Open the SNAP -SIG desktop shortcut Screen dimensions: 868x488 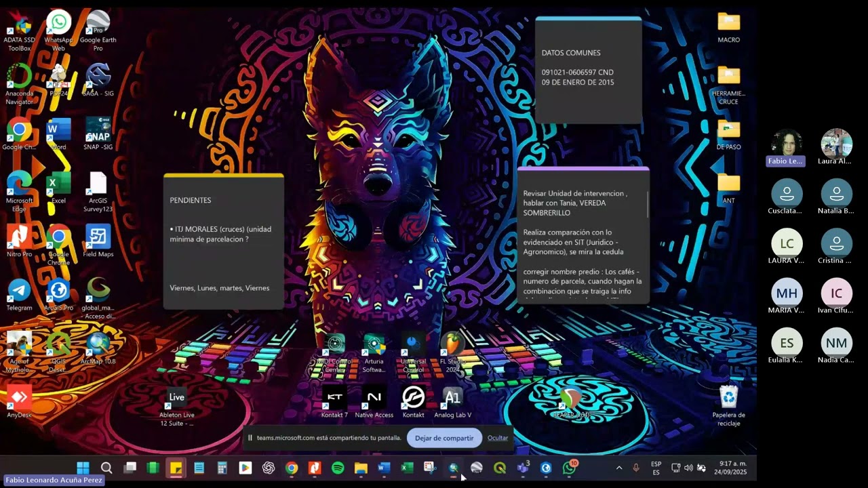coord(98,134)
